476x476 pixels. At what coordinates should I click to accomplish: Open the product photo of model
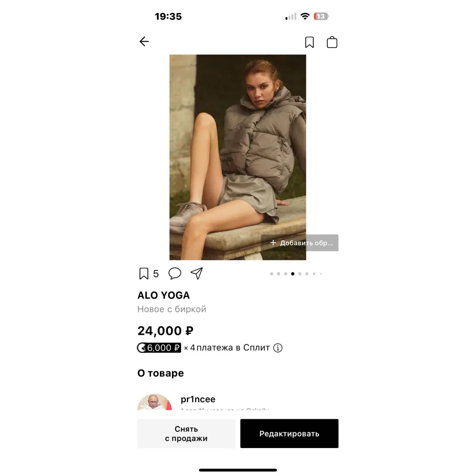[x=238, y=157]
